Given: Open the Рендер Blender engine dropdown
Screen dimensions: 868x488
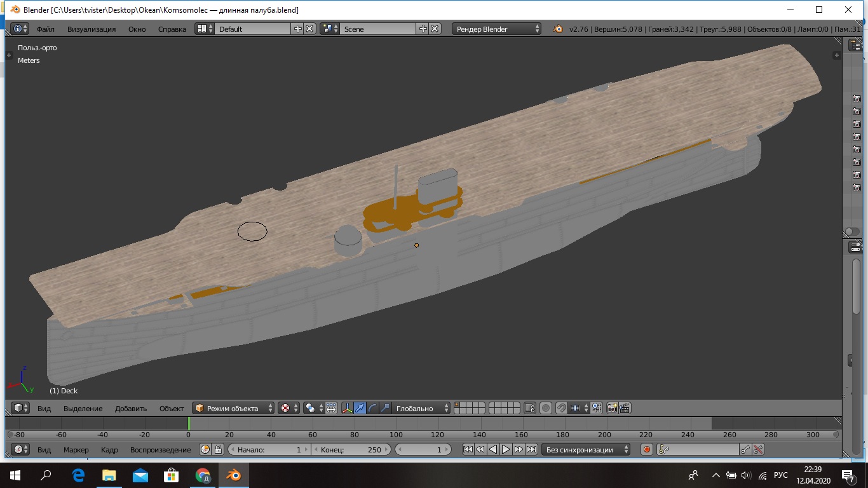Looking at the screenshot, I should [x=497, y=29].
